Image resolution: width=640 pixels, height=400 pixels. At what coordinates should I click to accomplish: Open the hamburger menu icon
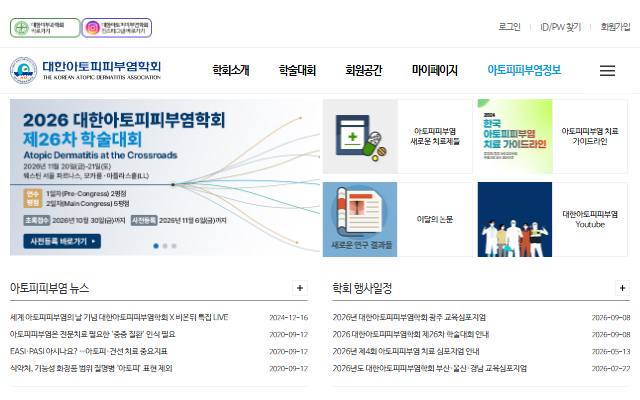tap(607, 71)
